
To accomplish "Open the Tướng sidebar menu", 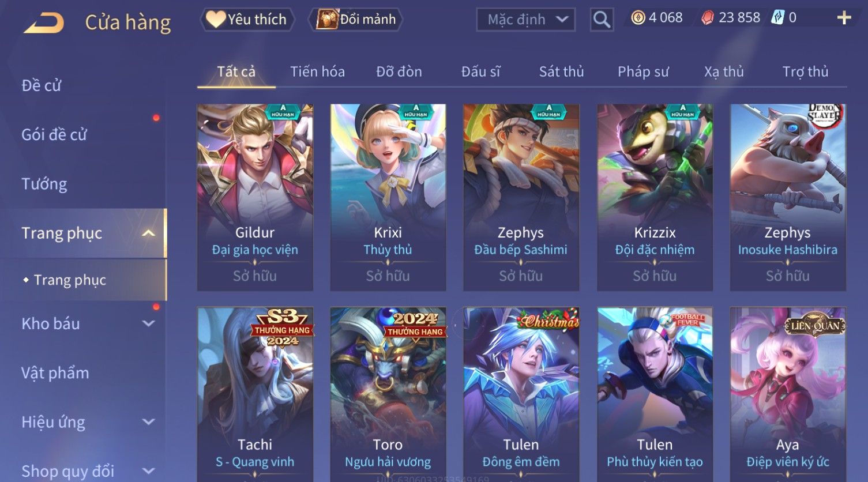I will 44,184.
